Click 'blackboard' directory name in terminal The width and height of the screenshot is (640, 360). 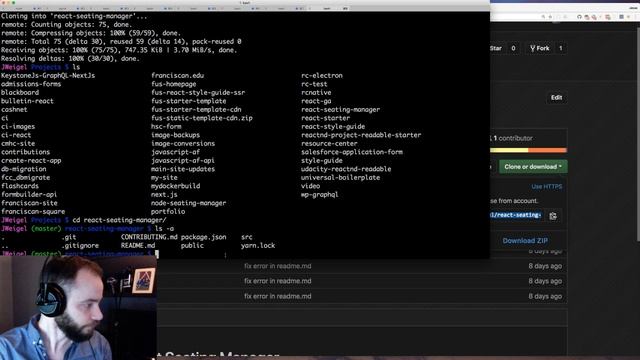click(x=20, y=93)
